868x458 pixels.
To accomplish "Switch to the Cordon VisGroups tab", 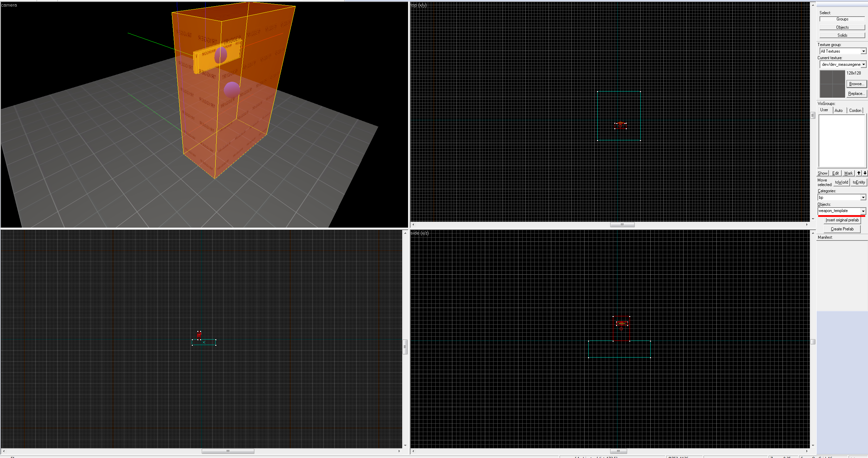I will pos(855,111).
